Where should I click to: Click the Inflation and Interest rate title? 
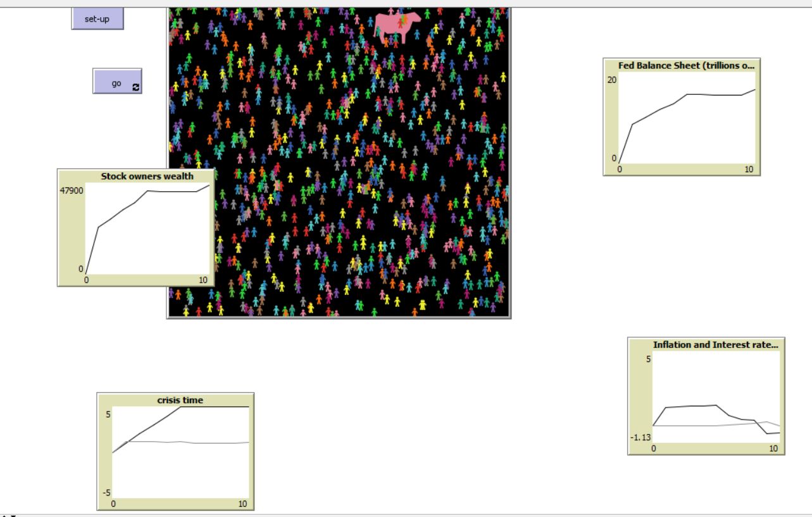pos(715,344)
